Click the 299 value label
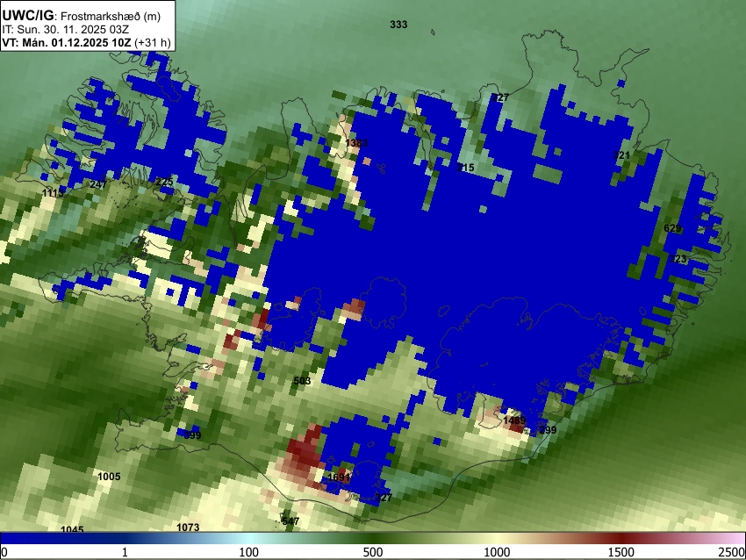 (x=548, y=430)
